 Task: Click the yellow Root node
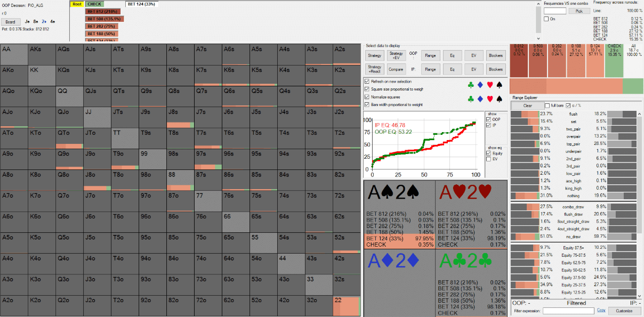pyautogui.click(x=77, y=4)
